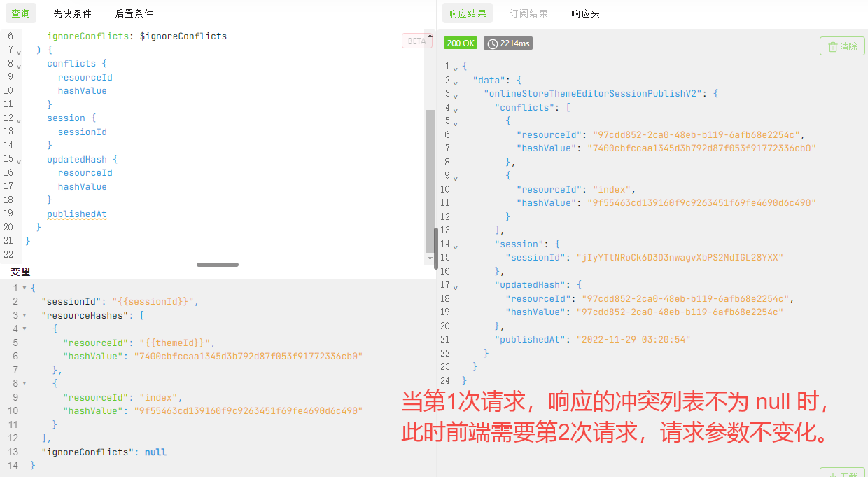Screen dimensions: 868x477
Task: Collapse second resourceHashes object at variables line 8
Action: pyautogui.click(x=24, y=383)
